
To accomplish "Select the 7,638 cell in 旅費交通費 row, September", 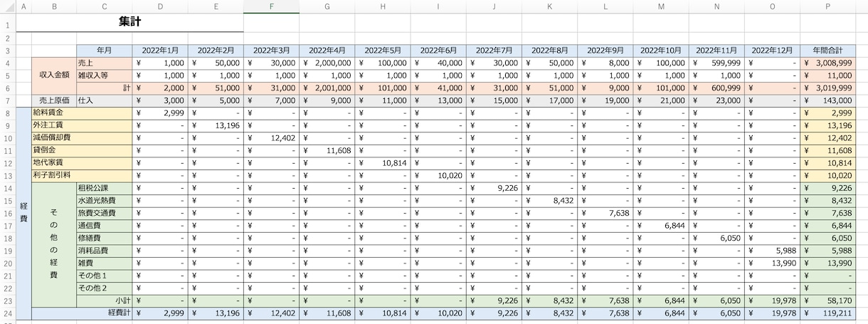I will (x=605, y=213).
